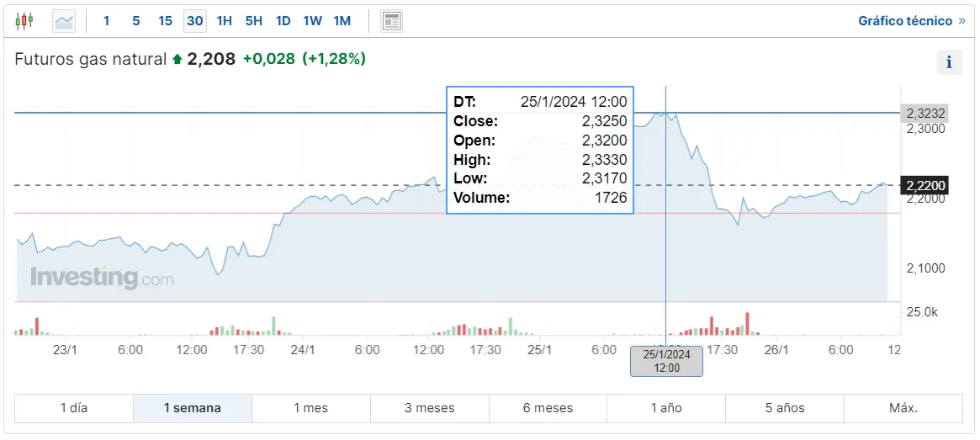The width and height of the screenshot is (980, 440).
Task: Choose the 1H interval
Action: pos(225,21)
